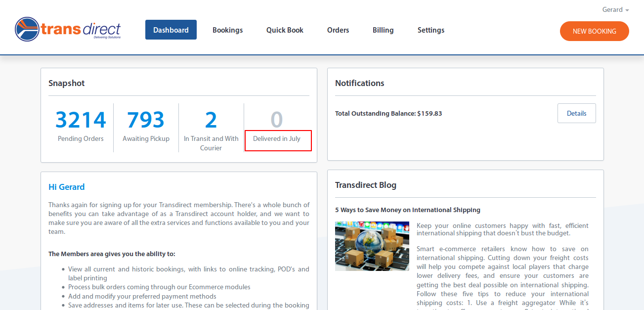Image resolution: width=644 pixels, height=310 pixels.
Task: Open the 3214 Pending Orders count
Action: point(81,120)
